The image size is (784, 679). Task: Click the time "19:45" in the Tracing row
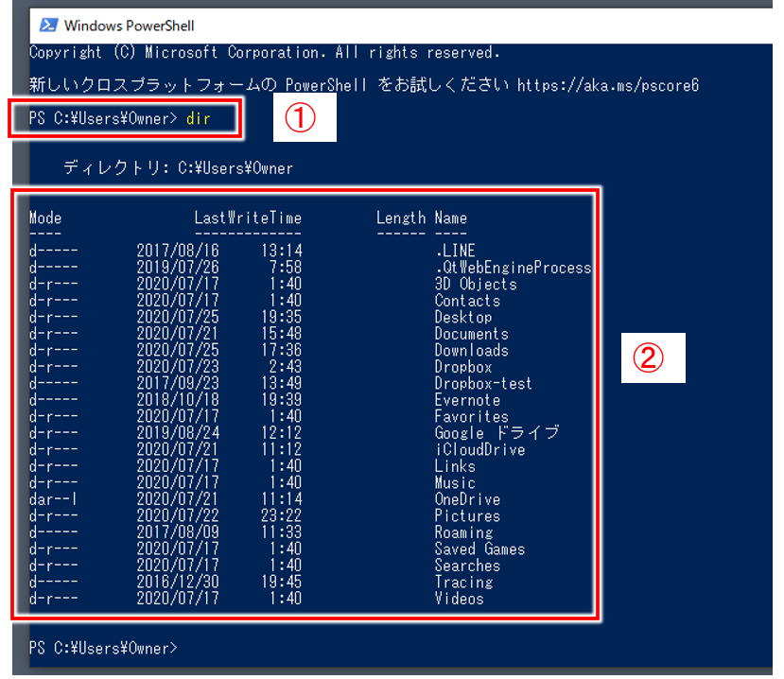tap(282, 582)
